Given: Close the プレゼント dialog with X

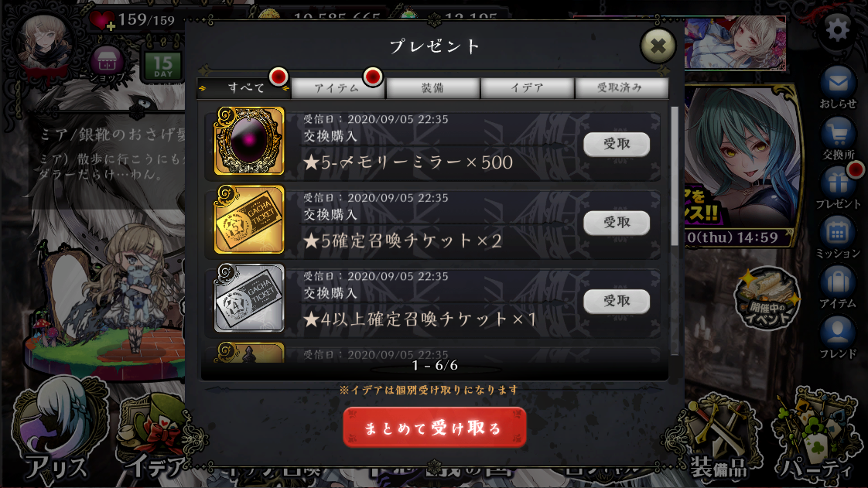Looking at the screenshot, I should [658, 46].
